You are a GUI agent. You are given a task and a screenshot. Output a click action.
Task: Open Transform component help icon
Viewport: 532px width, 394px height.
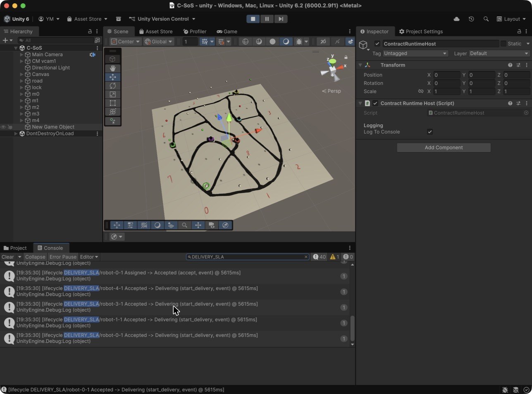[510, 65]
